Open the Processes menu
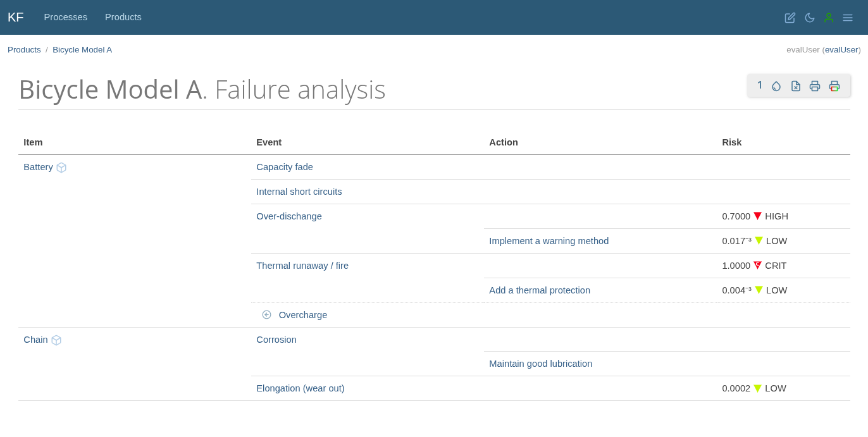This screenshot has width=868, height=437. 66,17
